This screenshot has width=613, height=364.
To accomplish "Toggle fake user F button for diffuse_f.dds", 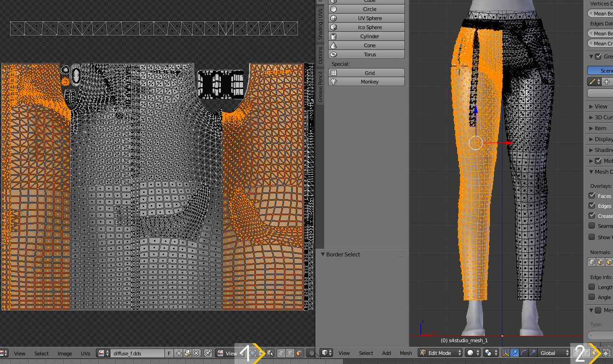I will point(169,353).
